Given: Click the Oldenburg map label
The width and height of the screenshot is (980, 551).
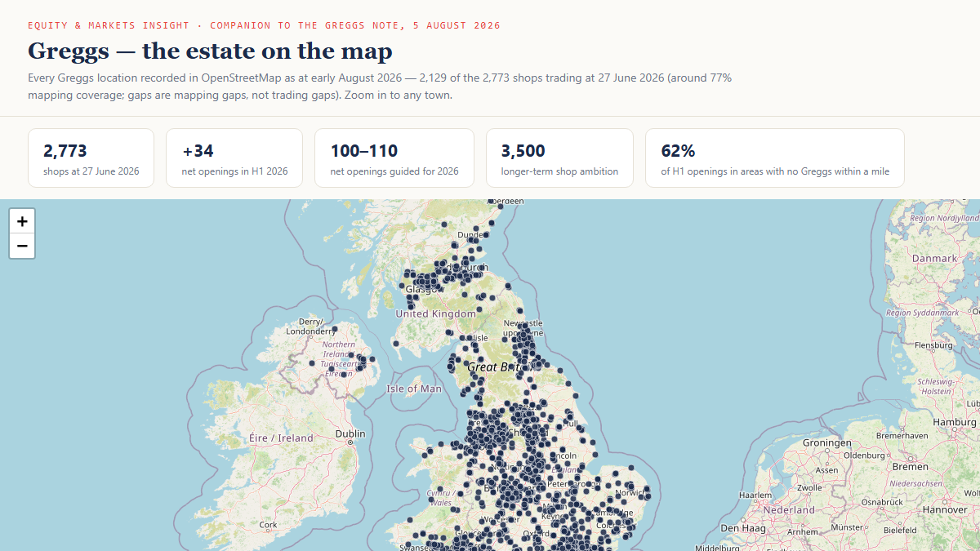Looking at the screenshot, I should coord(865,455).
